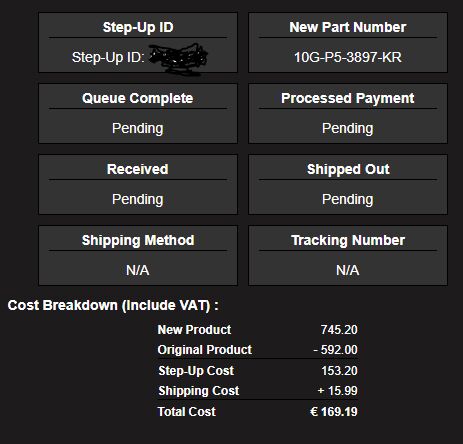Click the Processed Payment heading
This screenshot has height=444, width=463.
[x=348, y=98]
